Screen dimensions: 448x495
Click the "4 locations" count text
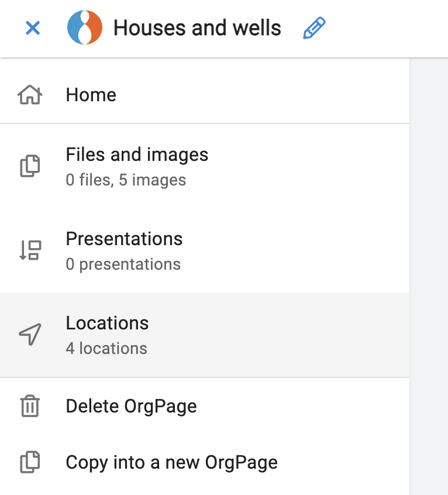tap(106, 349)
